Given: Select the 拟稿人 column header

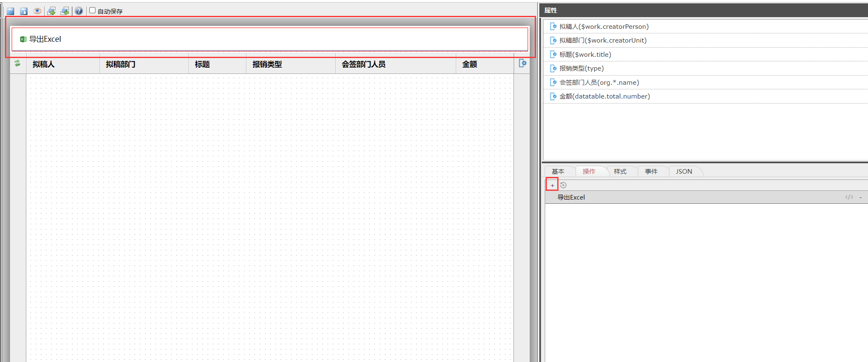Looking at the screenshot, I should point(63,64).
